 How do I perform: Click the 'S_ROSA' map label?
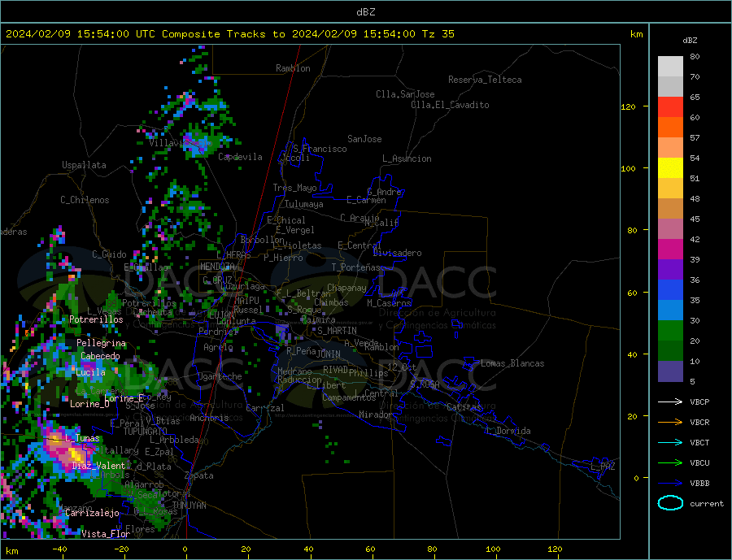(x=425, y=384)
